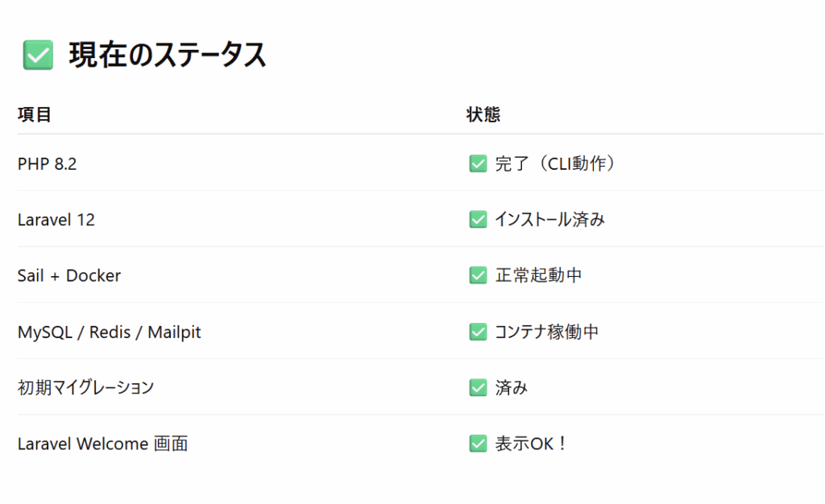The height and width of the screenshot is (504, 825).
Task: Click the Laravel Welcome 画面 table cell
Action: (x=102, y=444)
